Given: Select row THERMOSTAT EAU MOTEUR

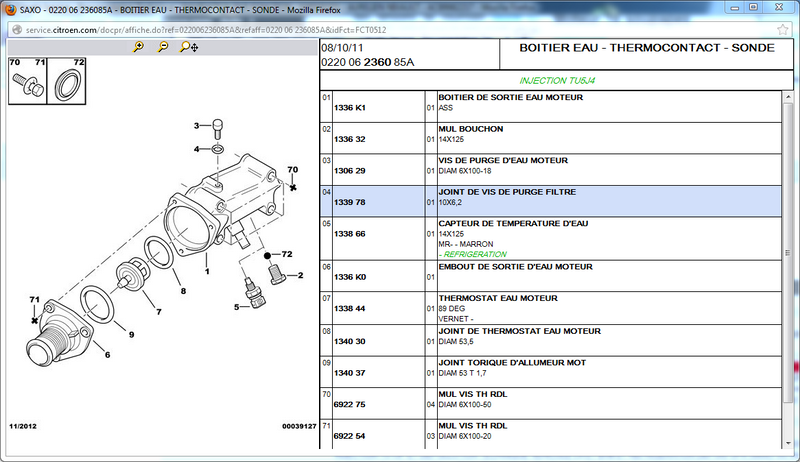Looking at the screenshot, I should [551, 308].
